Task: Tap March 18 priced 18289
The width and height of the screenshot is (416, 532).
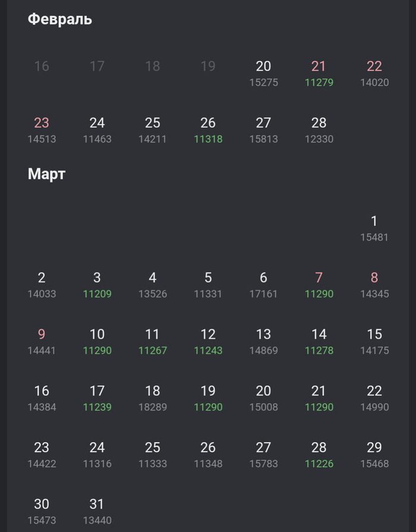Action: pyautogui.click(x=153, y=398)
